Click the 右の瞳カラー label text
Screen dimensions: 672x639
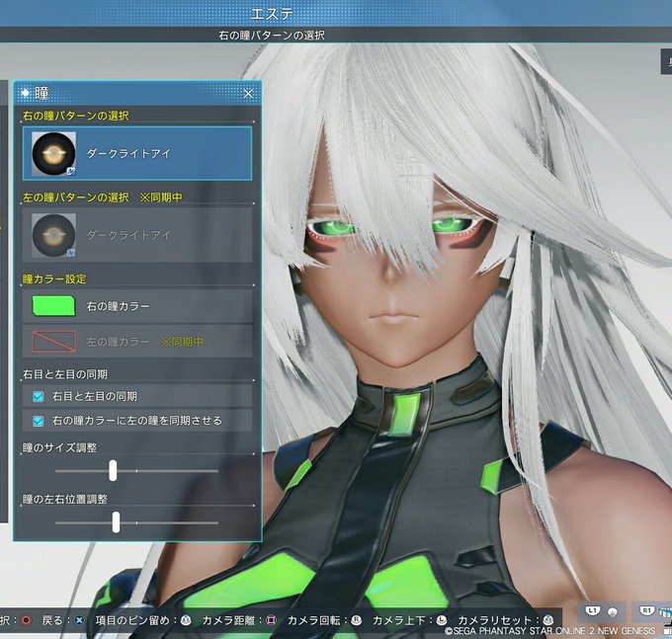[118, 306]
